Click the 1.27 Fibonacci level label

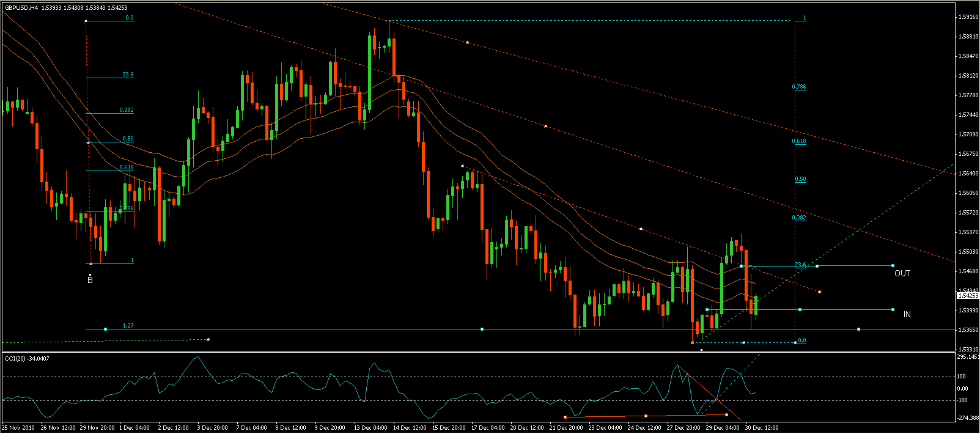128,326
